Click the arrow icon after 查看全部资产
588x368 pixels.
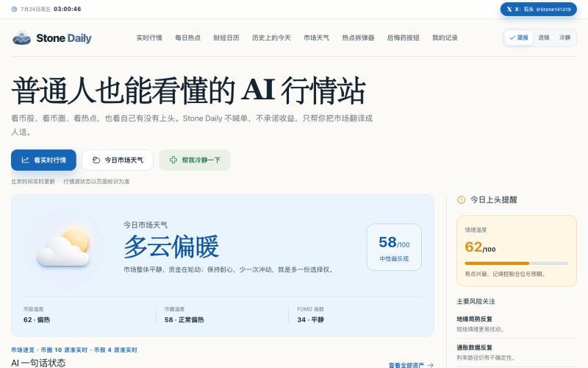[430, 365]
